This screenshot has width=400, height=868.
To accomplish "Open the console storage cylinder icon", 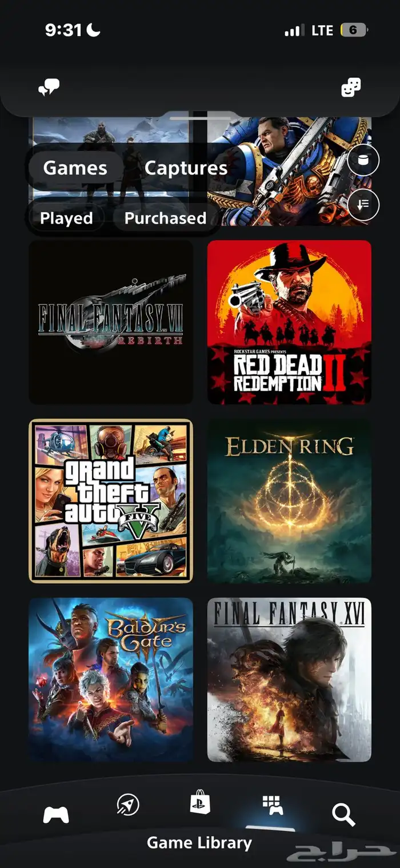I will 363,160.
